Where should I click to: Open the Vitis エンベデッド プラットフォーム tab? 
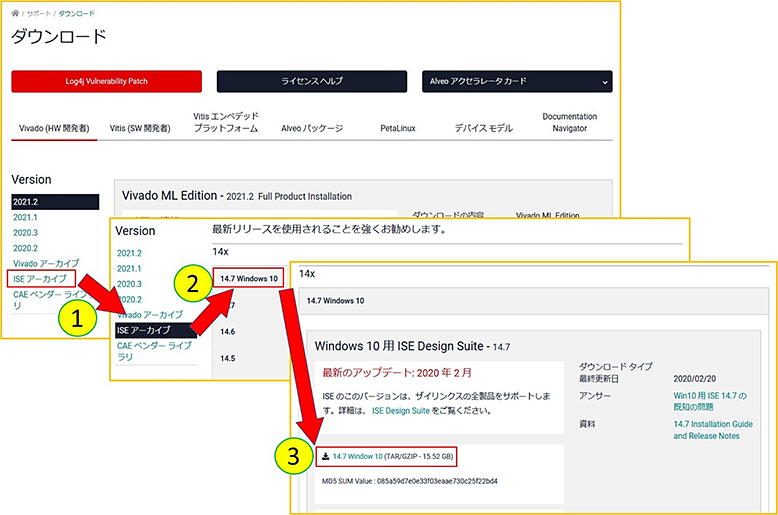(x=226, y=122)
